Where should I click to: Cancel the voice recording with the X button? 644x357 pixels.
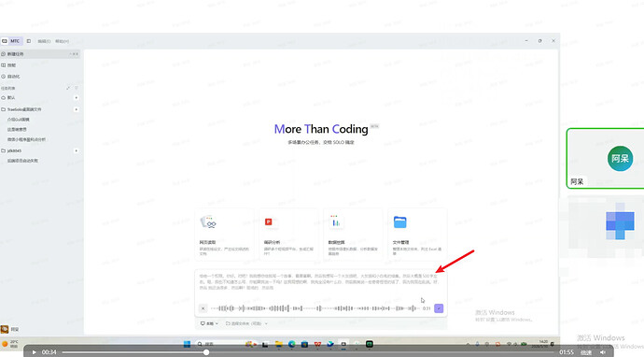(203, 308)
